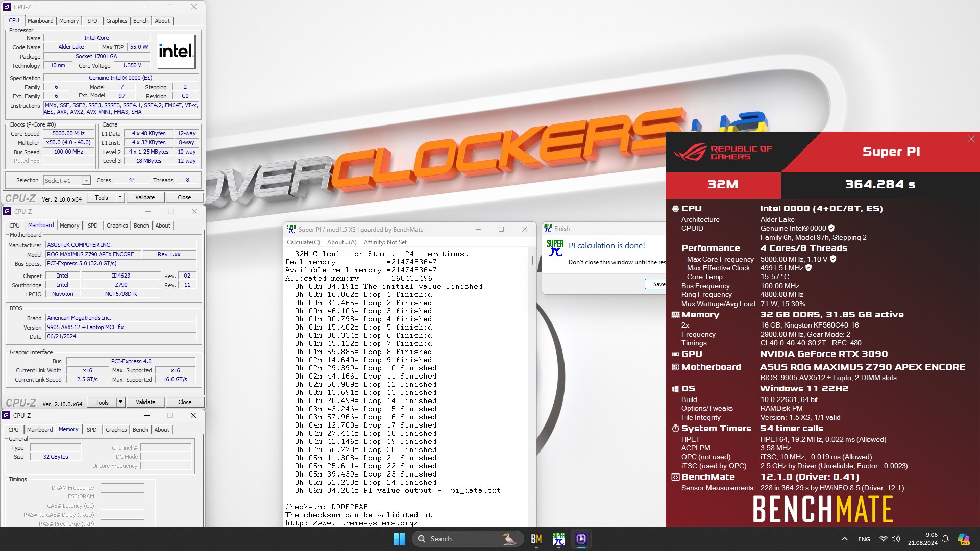Click Save button in Finish dialog

pyautogui.click(x=655, y=284)
